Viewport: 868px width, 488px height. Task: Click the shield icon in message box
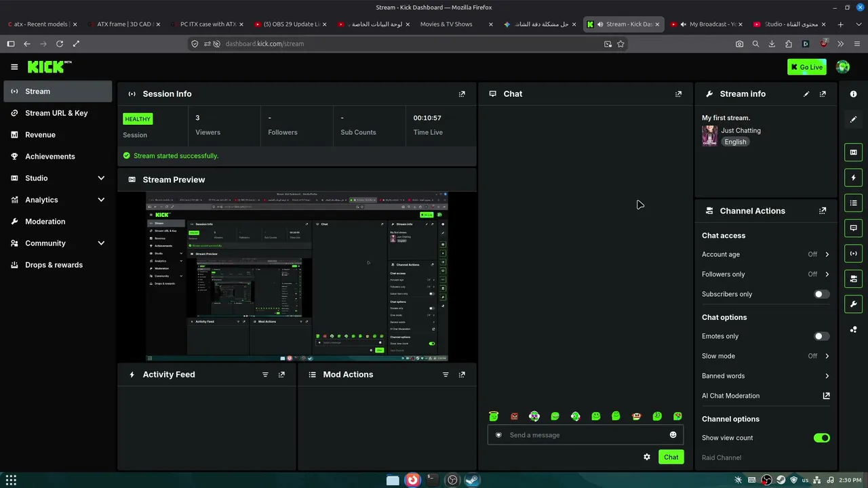498,435
